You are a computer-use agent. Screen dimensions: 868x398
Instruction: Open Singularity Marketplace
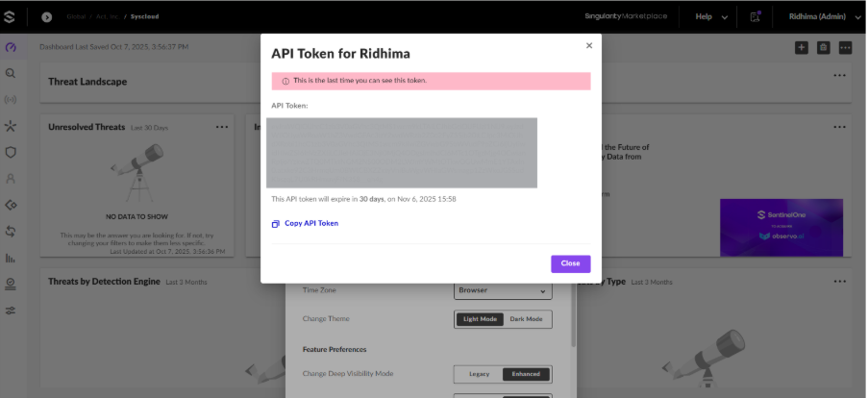pos(626,16)
